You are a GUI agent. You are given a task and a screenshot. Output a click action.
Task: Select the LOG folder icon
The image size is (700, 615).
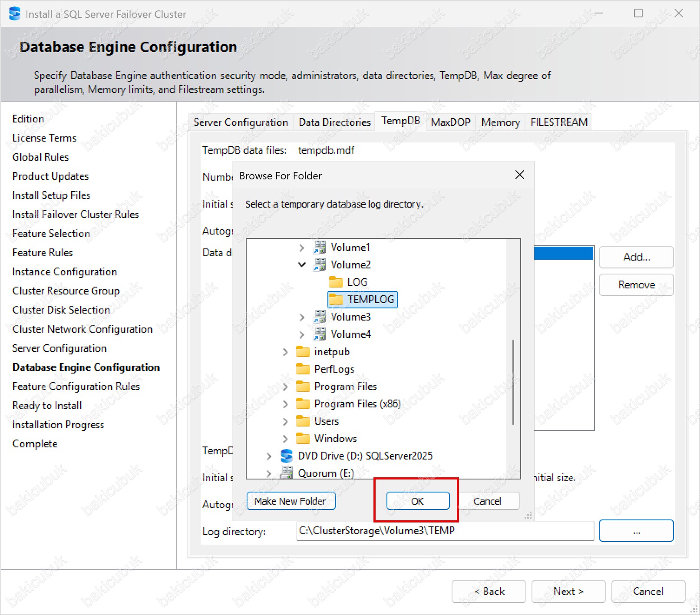[x=336, y=282]
